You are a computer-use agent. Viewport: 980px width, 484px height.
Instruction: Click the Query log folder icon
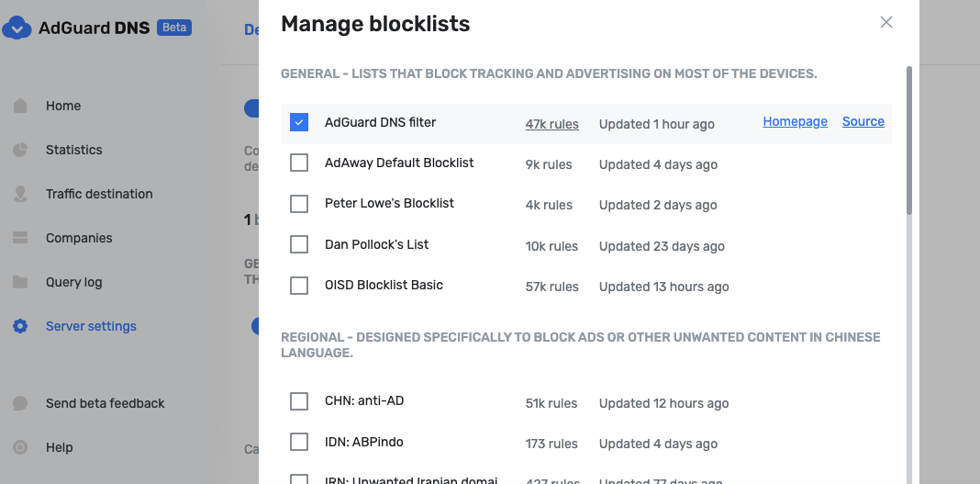tap(20, 282)
